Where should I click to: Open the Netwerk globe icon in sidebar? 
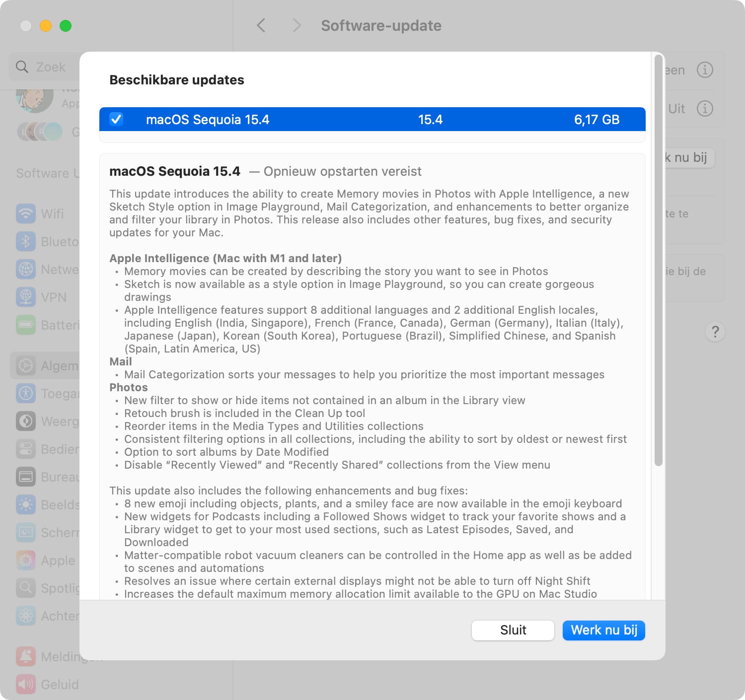(26, 270)
